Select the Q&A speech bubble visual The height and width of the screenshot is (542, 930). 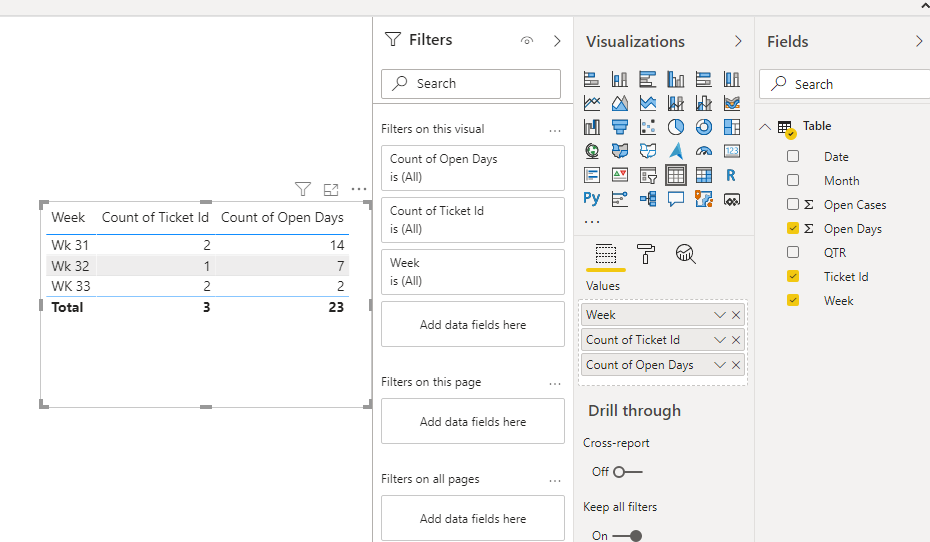click(x=676, y=199)
